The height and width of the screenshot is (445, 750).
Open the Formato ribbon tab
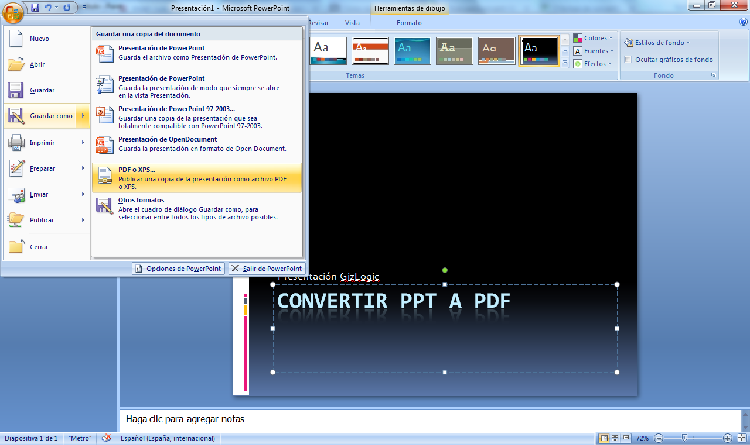pyautogui.click(x=409, y=22)
